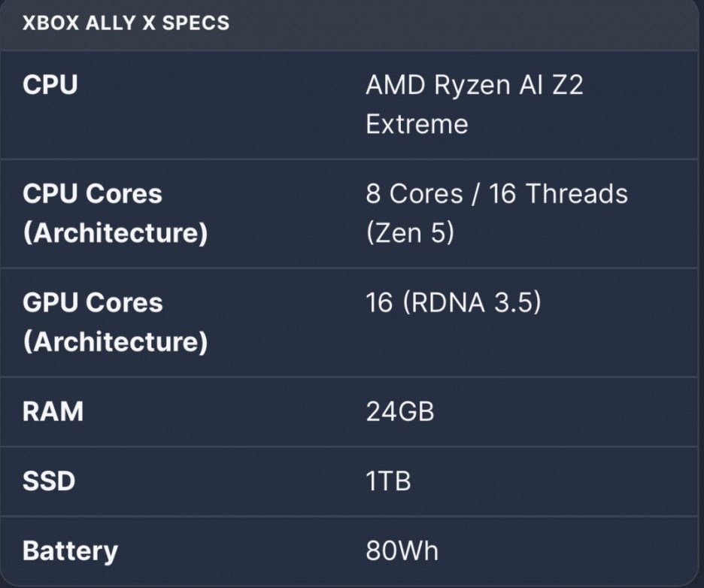Click the 1TB storage value

tap(388, 481)
